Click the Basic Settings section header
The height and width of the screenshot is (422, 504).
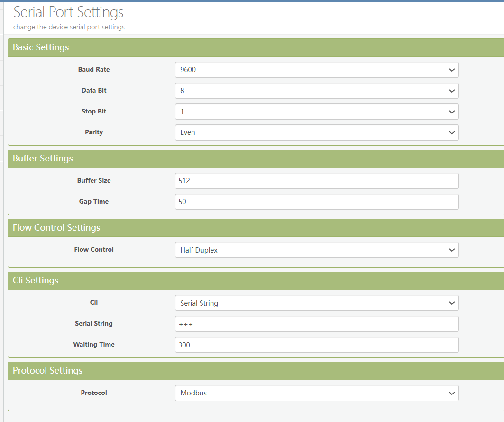coord(256,47)
